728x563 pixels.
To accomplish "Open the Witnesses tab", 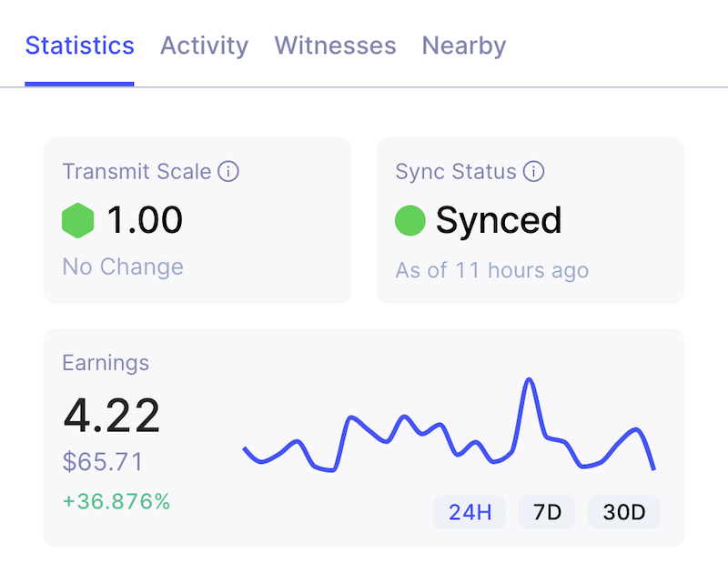I will coord(335,45).
